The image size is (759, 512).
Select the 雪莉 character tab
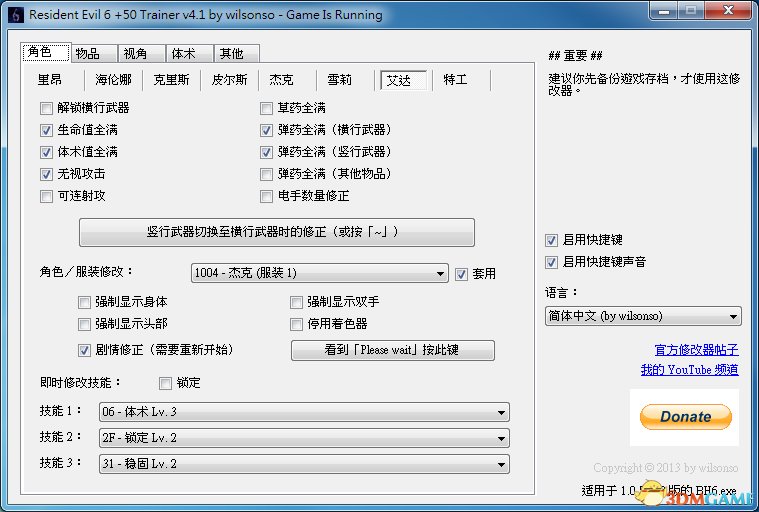click(x=340, y=80)
